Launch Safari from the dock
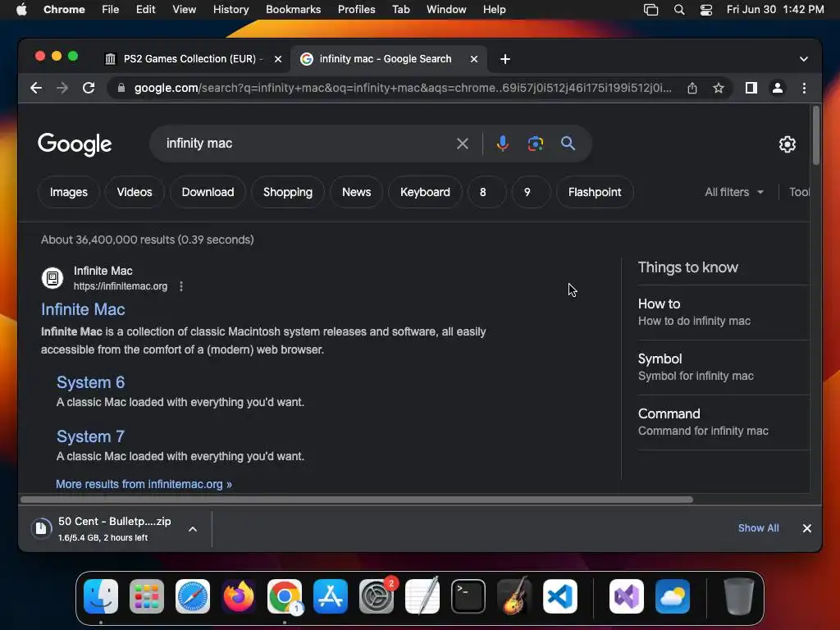 coord(192,596)
